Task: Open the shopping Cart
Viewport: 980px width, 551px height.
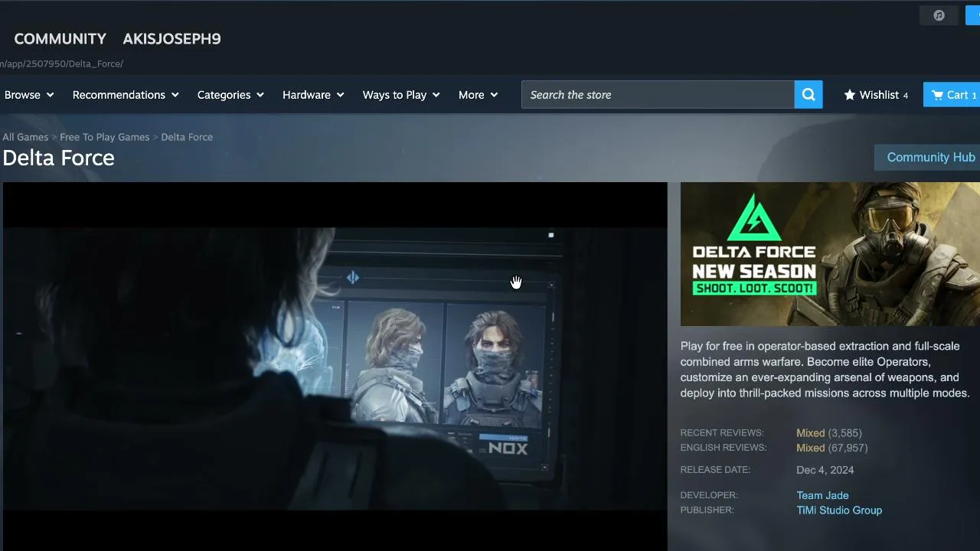Action: (952, 95)
